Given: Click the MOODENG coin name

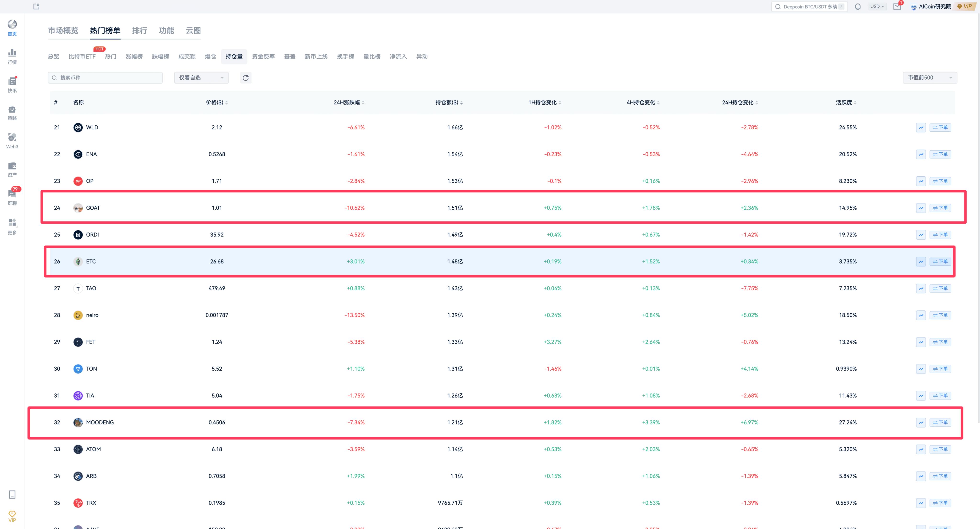Looking at the screenshot, I should point(100,422).
